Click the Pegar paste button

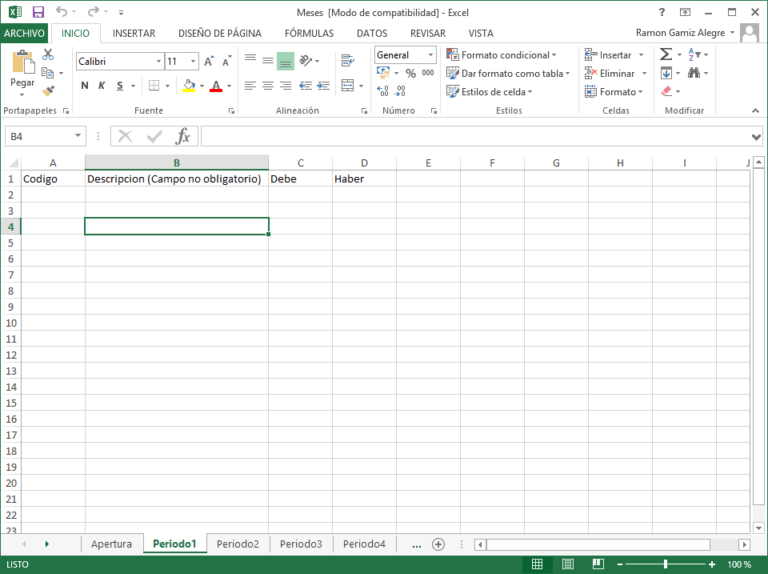[22, 70]
